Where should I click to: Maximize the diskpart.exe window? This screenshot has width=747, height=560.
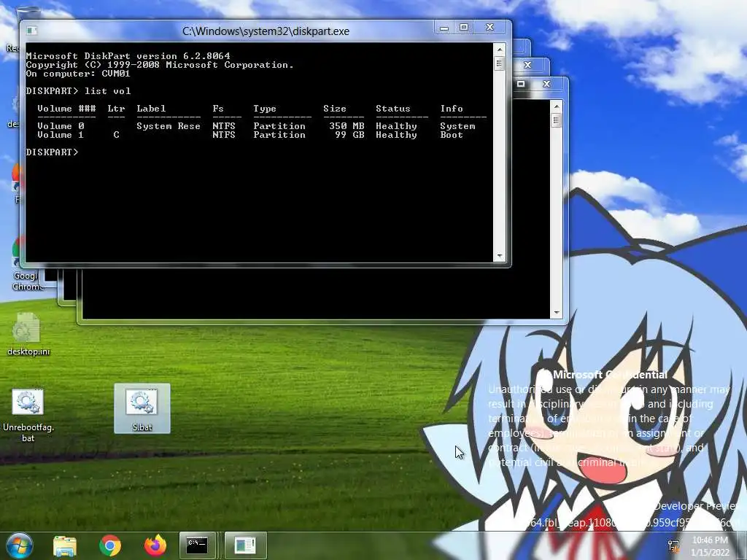[464, 28]
